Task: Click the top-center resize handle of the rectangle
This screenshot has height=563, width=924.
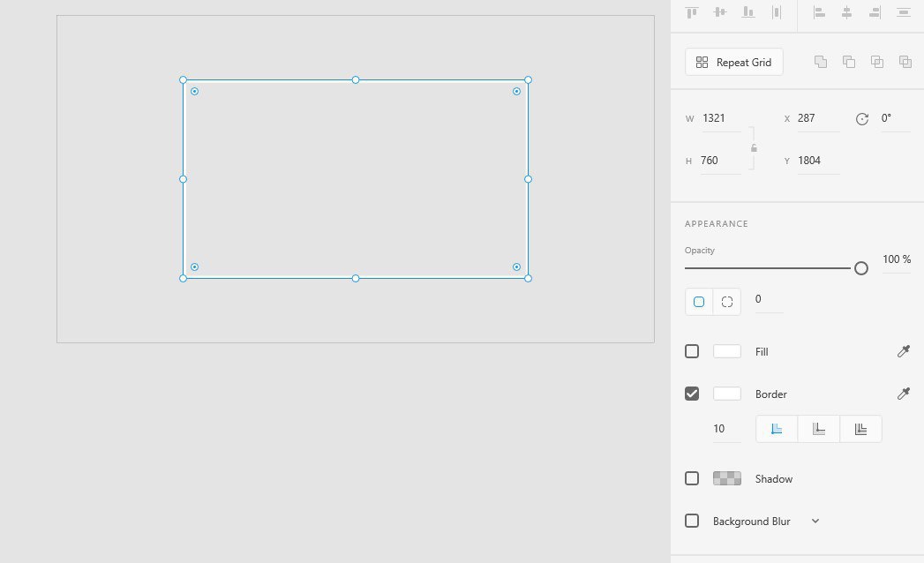Action: pyautogui.click(x=356, y=80)
